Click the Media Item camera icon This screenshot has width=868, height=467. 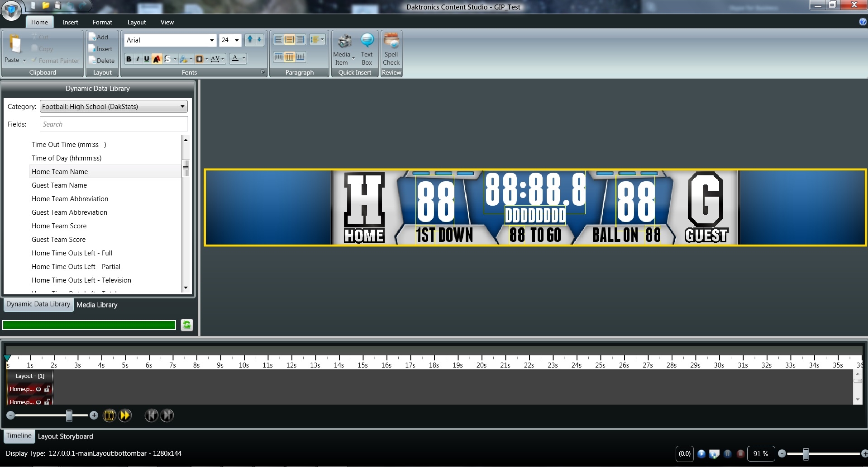(344, 42)
